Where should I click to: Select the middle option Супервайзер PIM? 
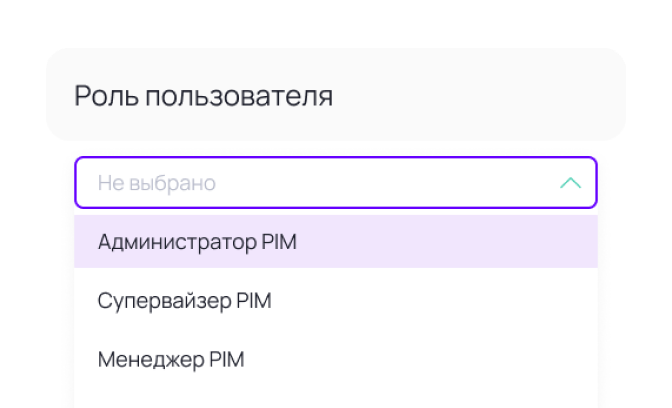click(x=185, y=301)
